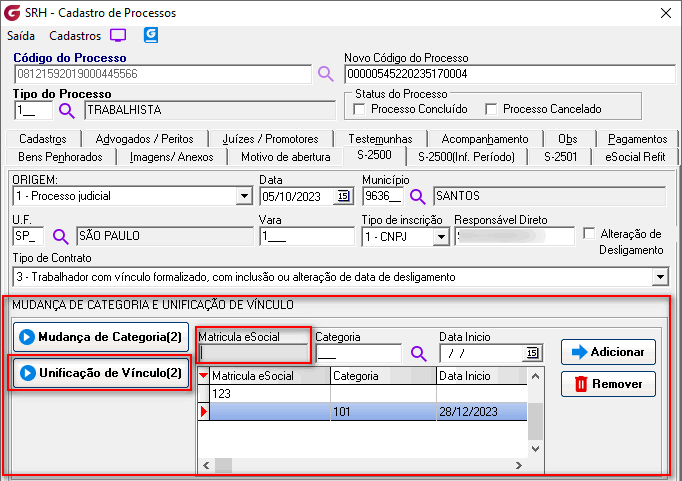682x481 pixels.
Task: Open the Data Inicio calendar picker
Action: 531,353
